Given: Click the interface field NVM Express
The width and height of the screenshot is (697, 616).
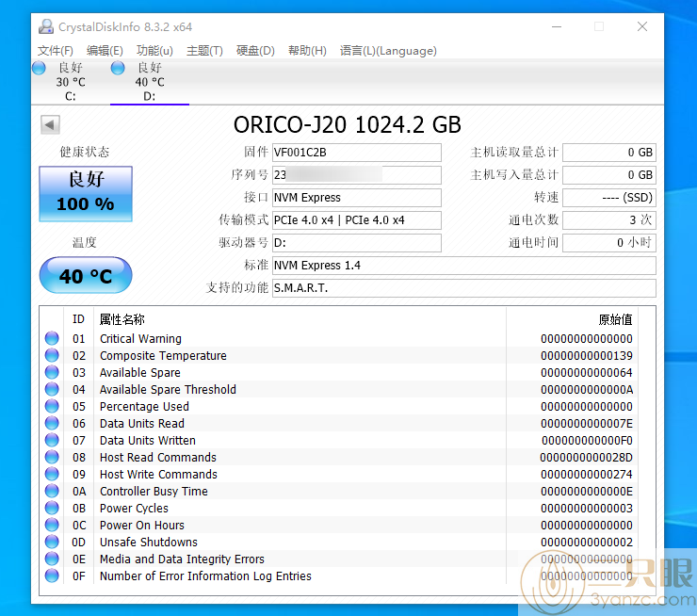Looking at the screenshot, I should (x=356, y=198).
